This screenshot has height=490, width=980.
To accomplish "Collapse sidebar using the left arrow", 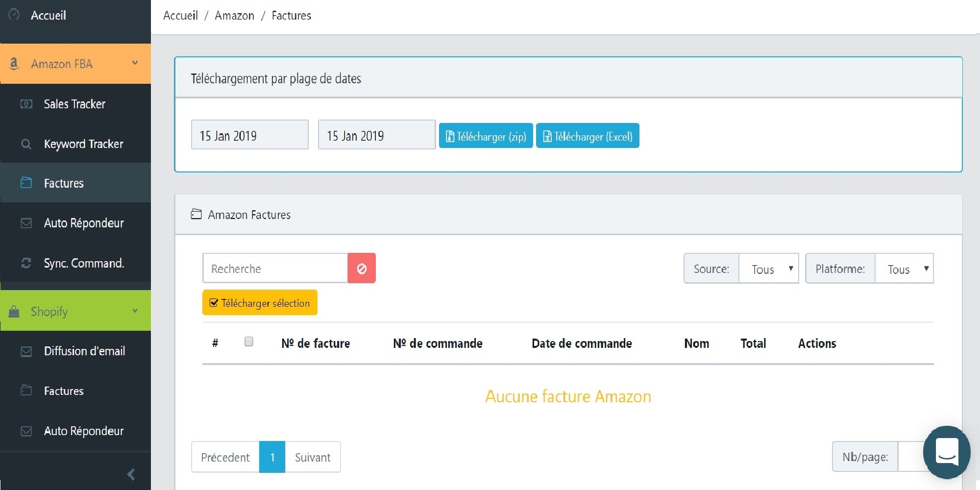I will pyautogui.click(x=131, y=474).
